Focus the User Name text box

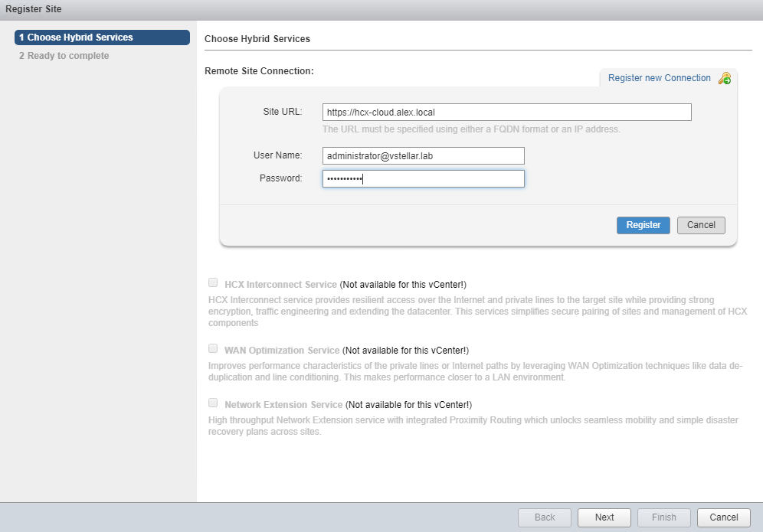pos(423,155)
